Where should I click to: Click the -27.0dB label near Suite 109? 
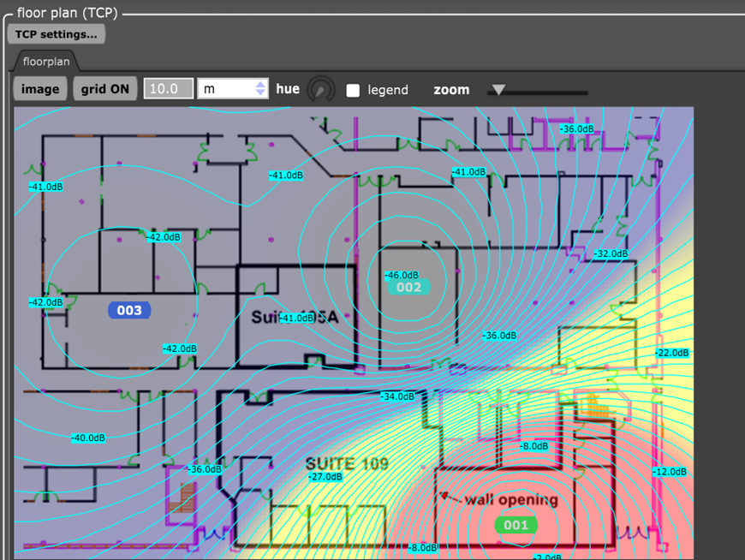[x=325, y=476]
